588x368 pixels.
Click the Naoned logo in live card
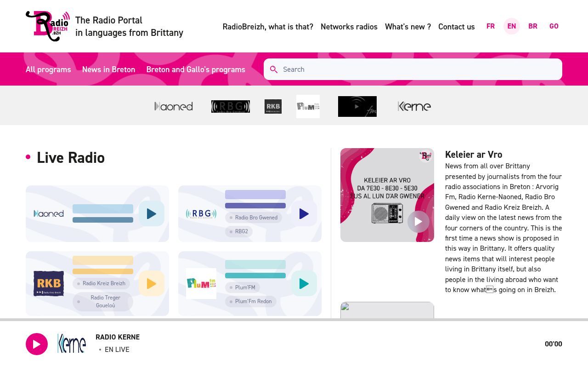pos(49,213)
